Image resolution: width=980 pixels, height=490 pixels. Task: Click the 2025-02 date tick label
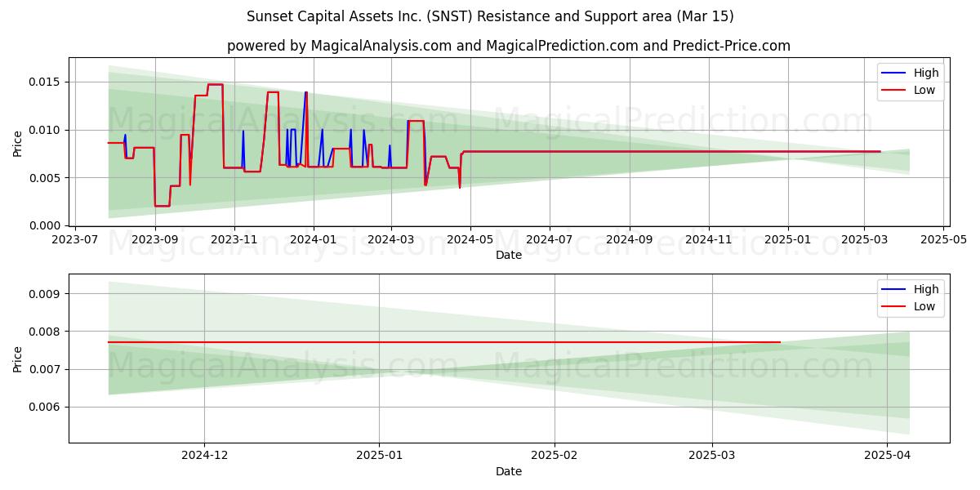tap(555, 457)
